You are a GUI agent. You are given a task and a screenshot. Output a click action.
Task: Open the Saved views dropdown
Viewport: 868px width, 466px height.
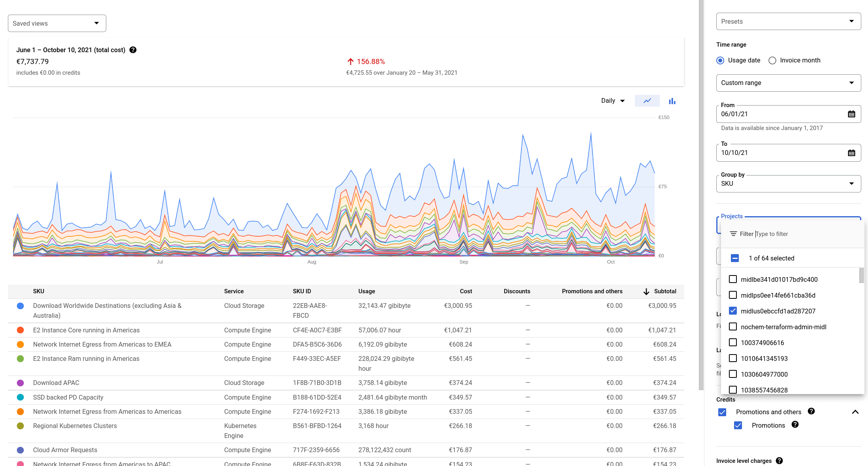[x=57, y=23]
